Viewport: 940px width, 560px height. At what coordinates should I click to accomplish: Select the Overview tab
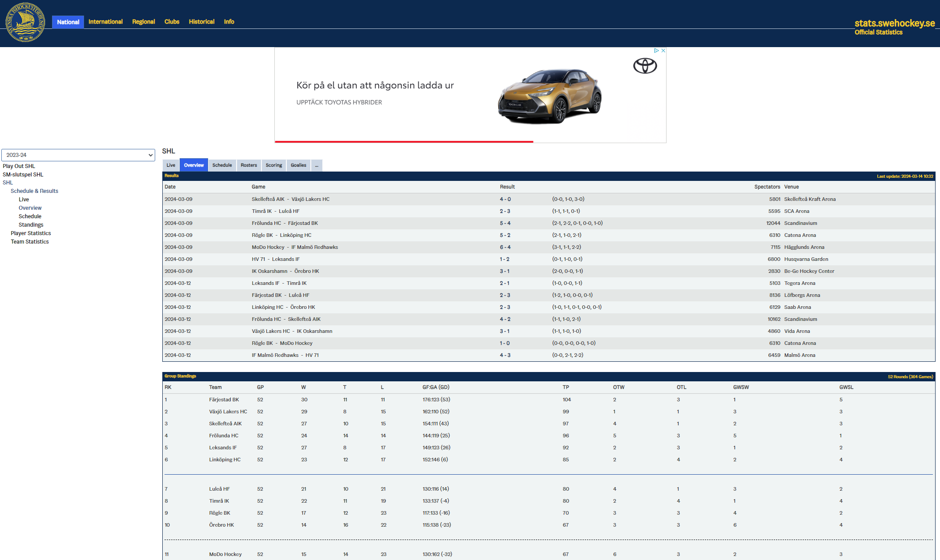[x=194, y=165]
